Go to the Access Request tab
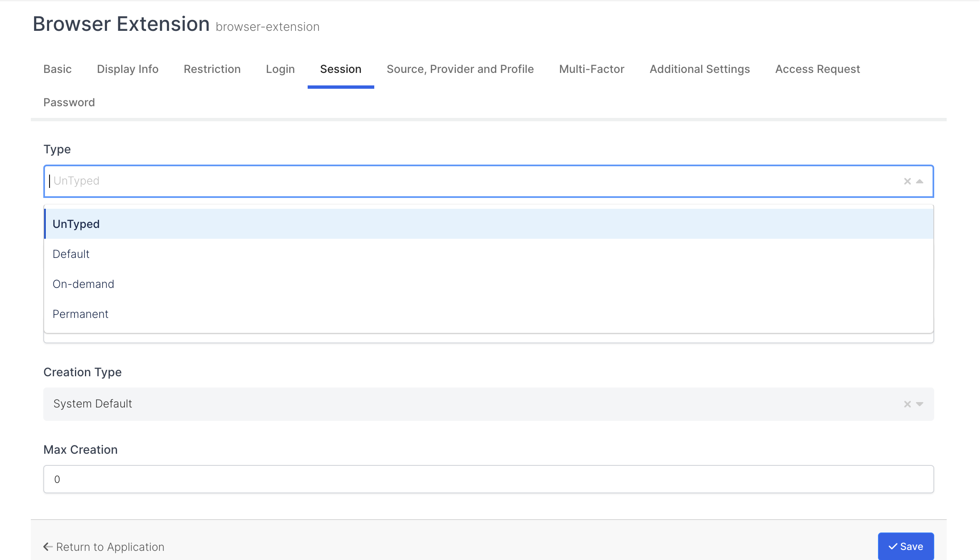Screen dimensions: 980x560 (x=817, y=69)
